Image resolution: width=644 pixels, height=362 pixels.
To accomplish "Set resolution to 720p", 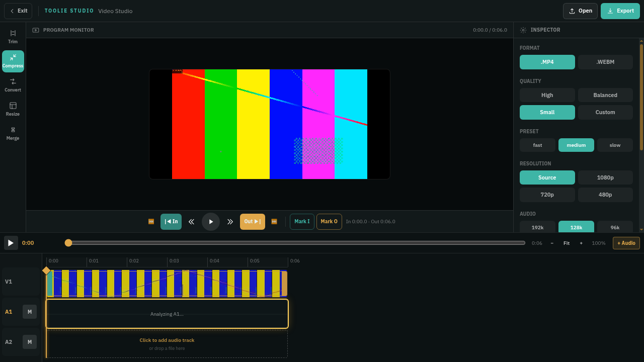I will (547, 195).
